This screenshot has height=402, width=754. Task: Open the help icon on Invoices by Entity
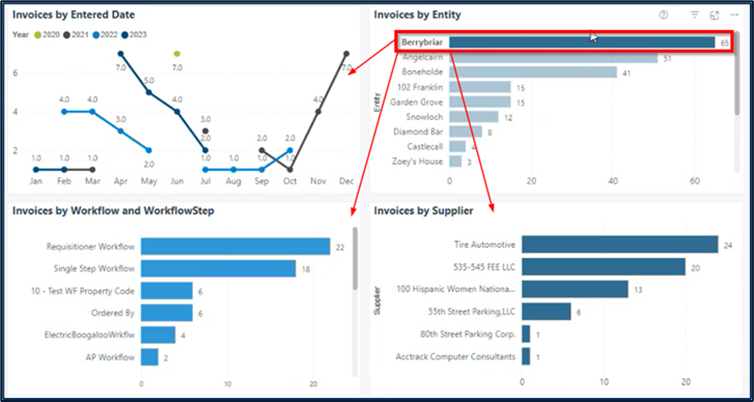point(664,15)
